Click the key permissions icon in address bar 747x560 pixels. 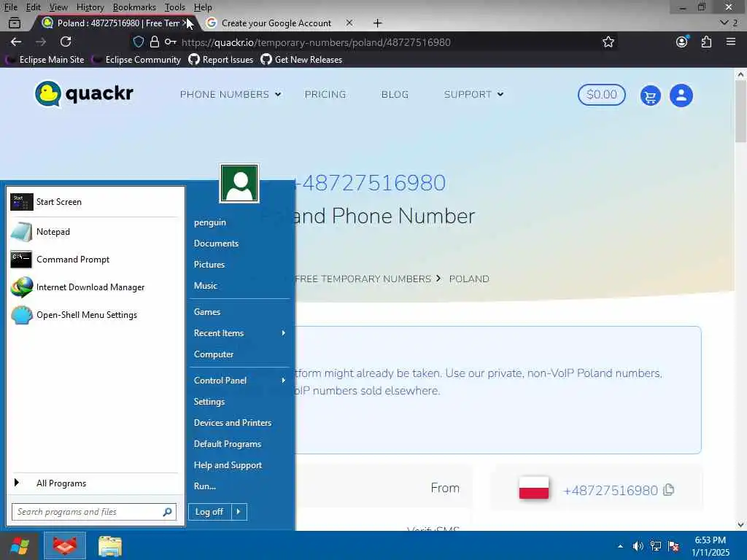[170, 42]
